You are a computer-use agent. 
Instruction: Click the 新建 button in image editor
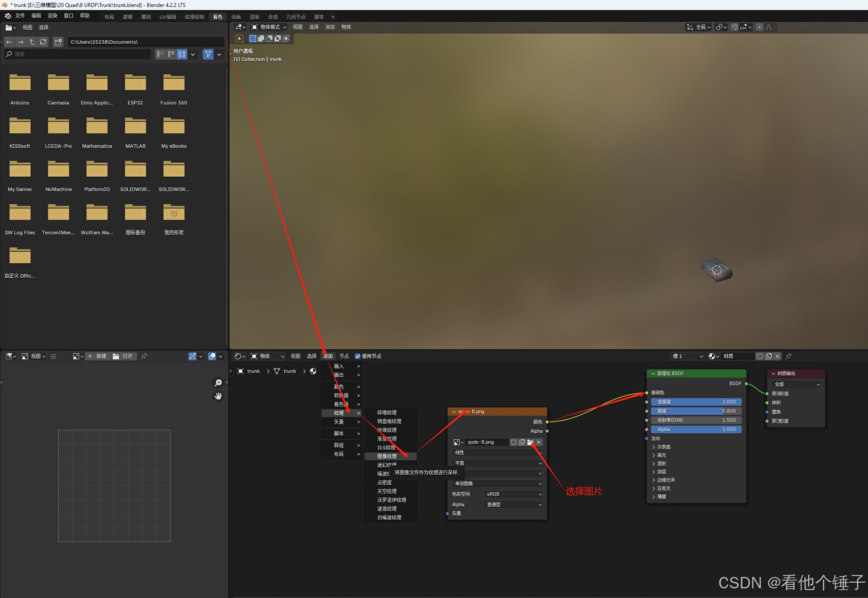(x=97, y=356)
